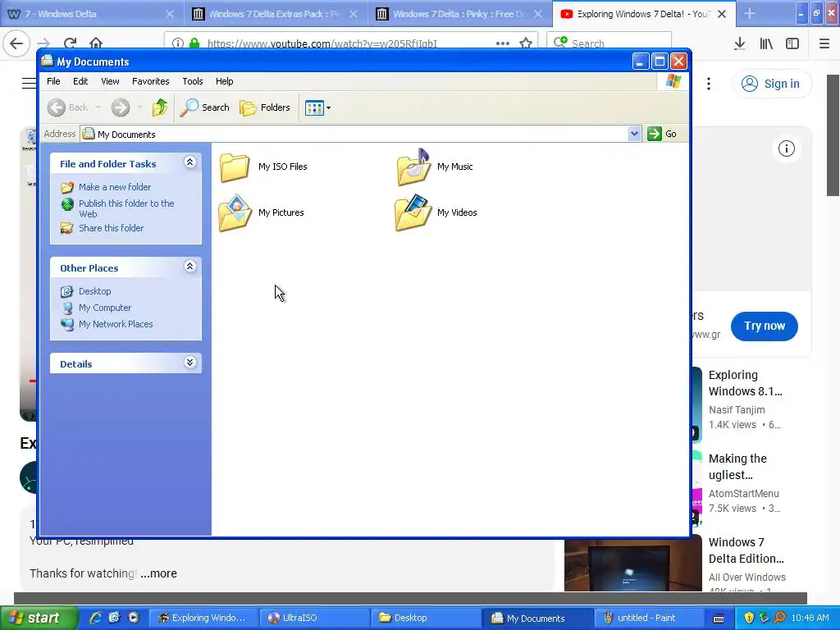The image size is (840, 630).
Task: Open YouTube settings three-dot menu
Action: click(x=708, y=84)
